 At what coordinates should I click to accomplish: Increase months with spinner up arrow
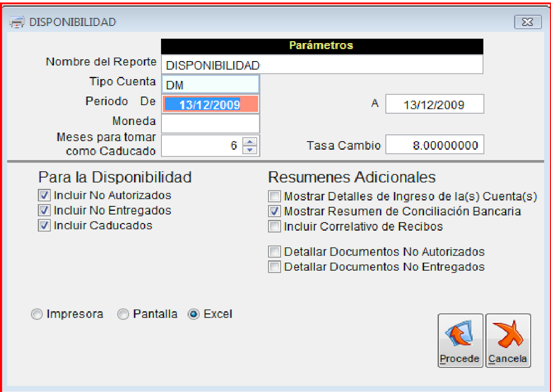pyautogui.click(x=250, y=141)
